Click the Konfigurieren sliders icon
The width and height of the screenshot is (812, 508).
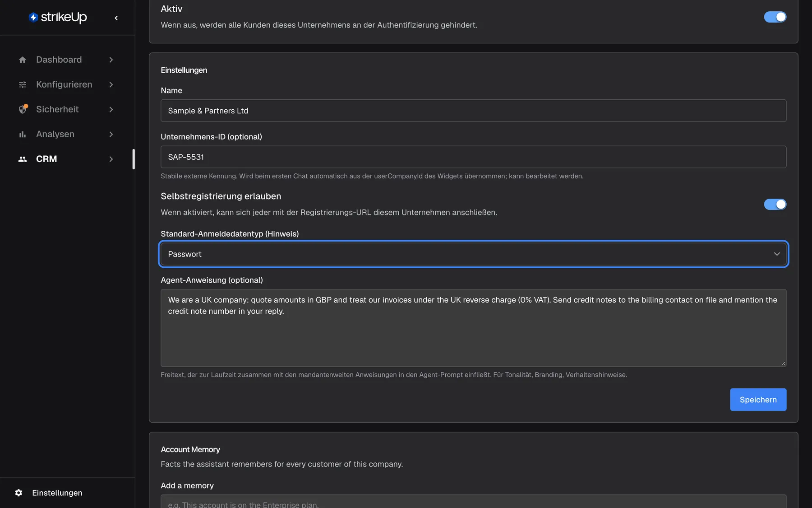coord(23,84)
